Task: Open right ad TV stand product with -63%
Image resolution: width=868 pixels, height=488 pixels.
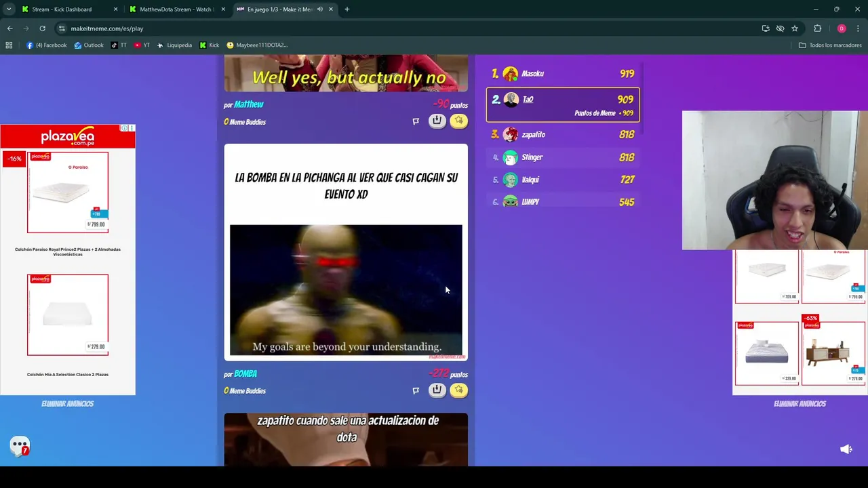Action: coord(833,353)
